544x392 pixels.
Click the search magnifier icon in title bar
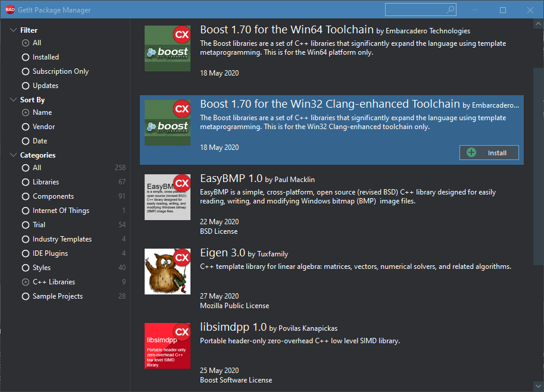[450, 10]
